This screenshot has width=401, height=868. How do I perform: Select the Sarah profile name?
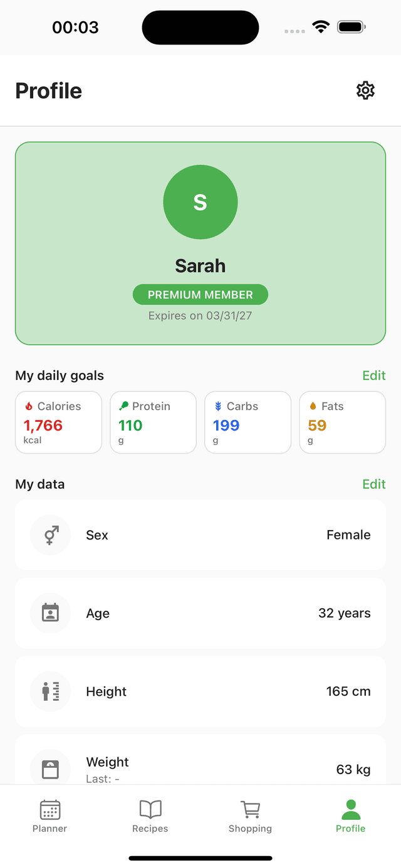[200, 266]
